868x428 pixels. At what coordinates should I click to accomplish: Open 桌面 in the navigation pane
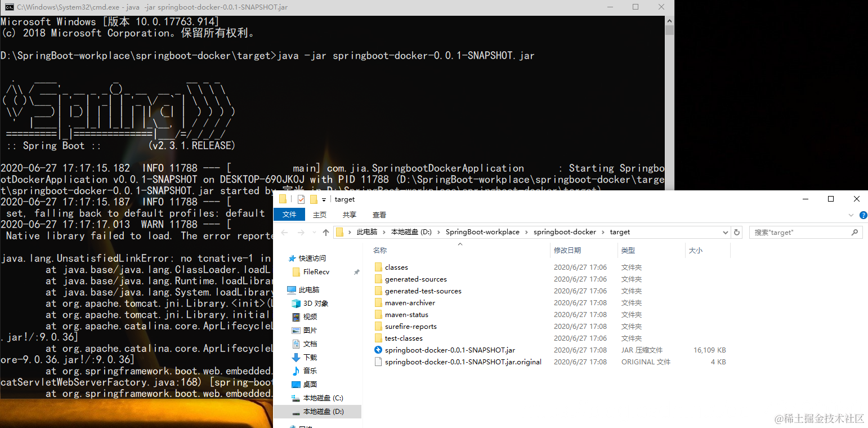pos(310,385)
